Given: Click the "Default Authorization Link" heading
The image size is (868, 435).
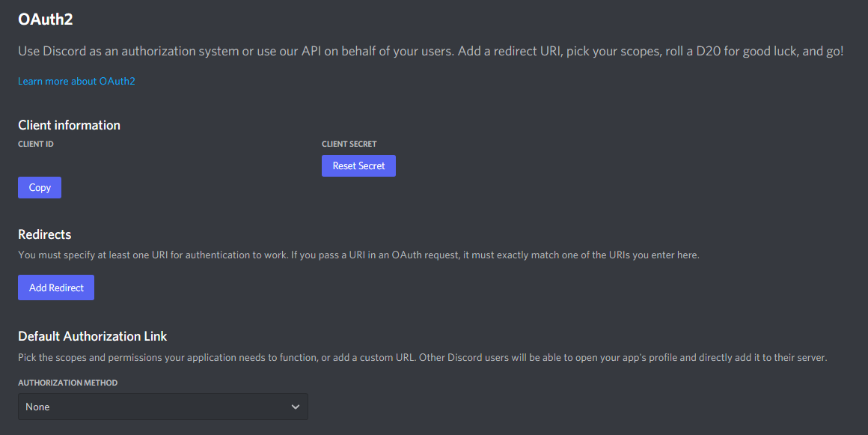Looking at the screenshot, I should pos(92,336).
